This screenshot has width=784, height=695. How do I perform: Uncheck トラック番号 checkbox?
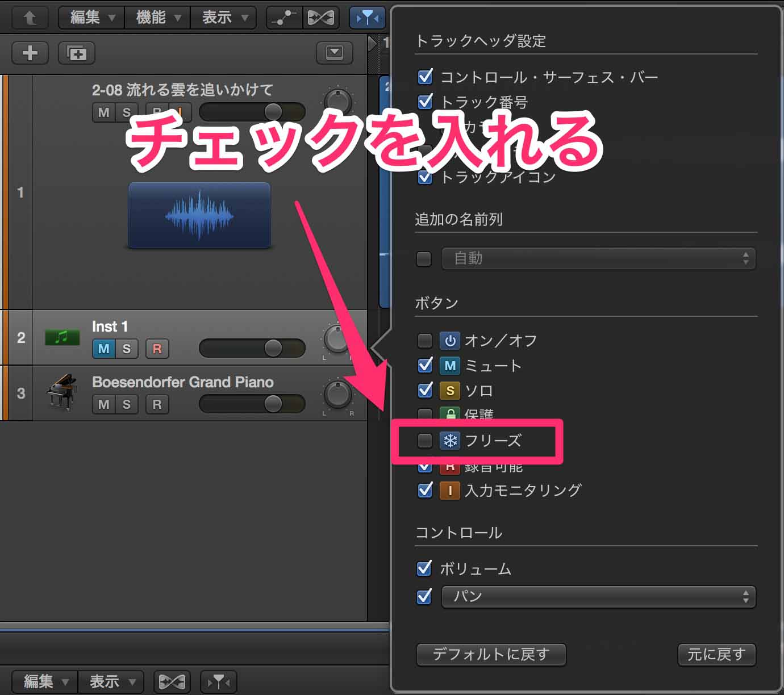(x=425, y=102)
